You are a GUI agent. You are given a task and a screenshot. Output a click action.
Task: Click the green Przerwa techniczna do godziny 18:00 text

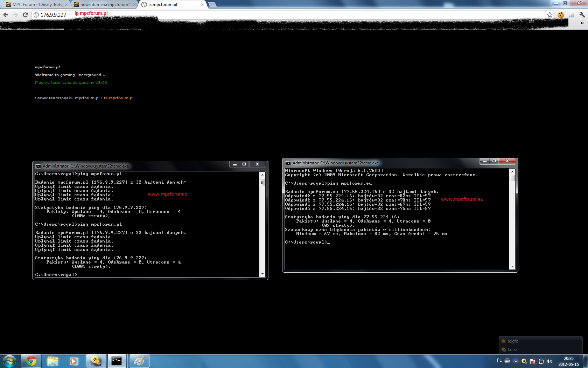click(71, 82)
